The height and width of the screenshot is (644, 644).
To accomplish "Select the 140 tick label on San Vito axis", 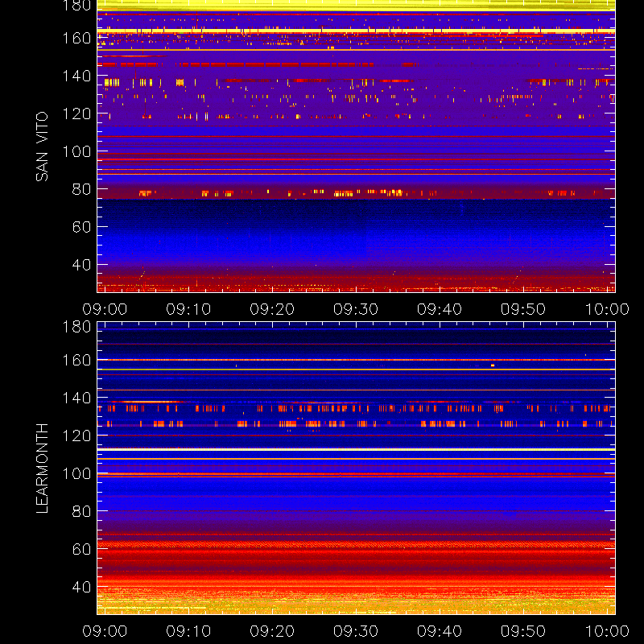I will pos(76,76).
